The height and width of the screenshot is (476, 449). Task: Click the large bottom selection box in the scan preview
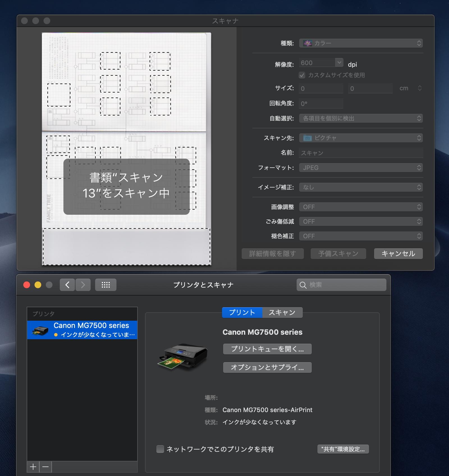pyautogui.click(x=127, y=246)
